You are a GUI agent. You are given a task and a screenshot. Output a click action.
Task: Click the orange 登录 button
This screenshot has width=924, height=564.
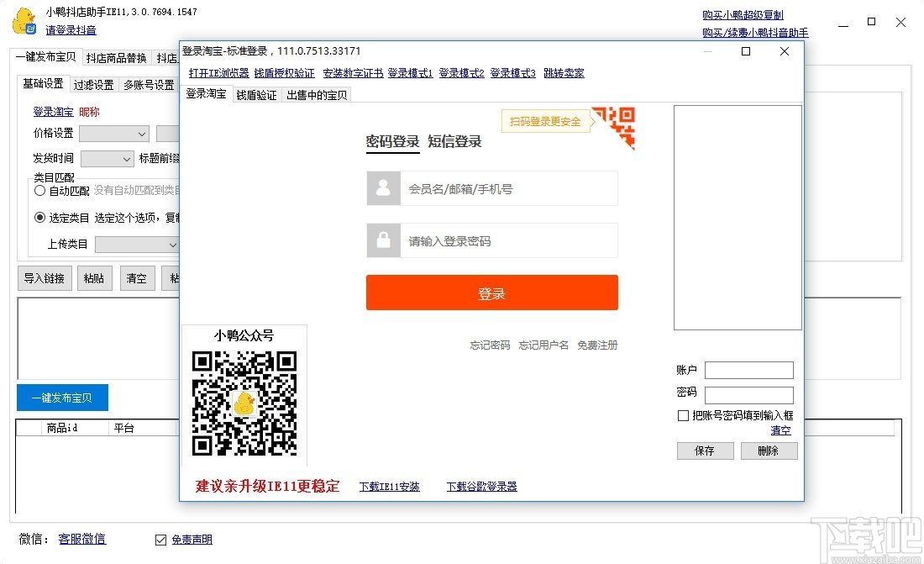click(x=492, y=293)
